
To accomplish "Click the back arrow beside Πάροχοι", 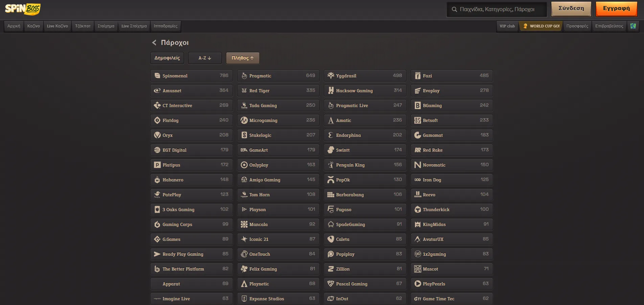I will click(154, 43).
